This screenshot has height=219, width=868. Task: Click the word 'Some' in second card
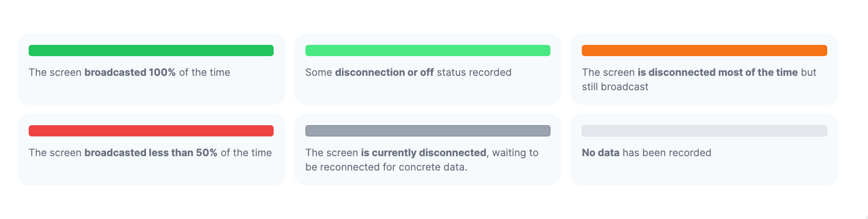[x=318, y=72]
